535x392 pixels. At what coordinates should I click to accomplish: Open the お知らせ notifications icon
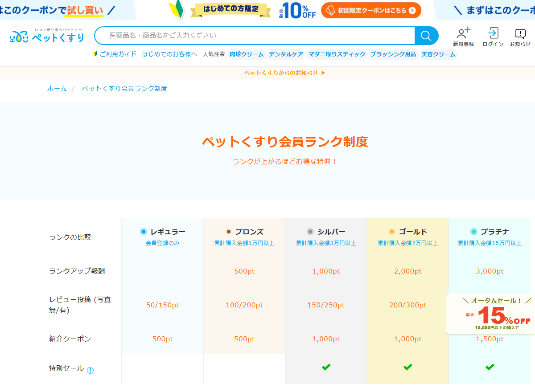click(520, 37)
